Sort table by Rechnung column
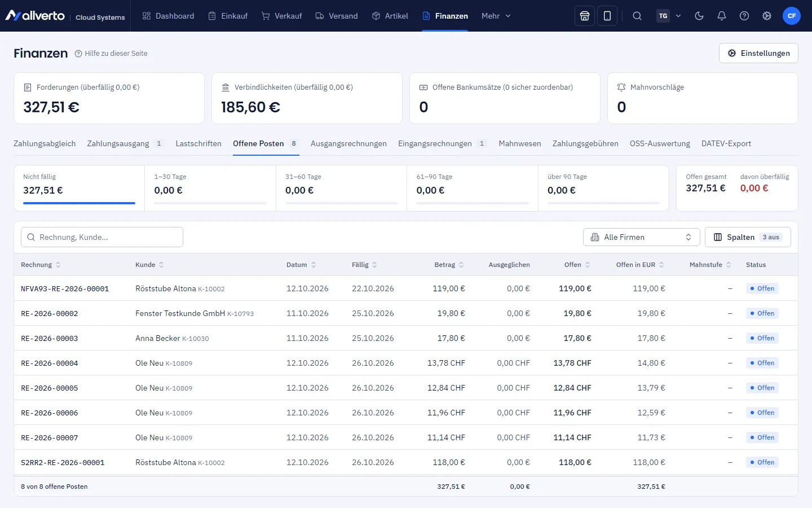The image size is (812, 508). click(41, 265)
